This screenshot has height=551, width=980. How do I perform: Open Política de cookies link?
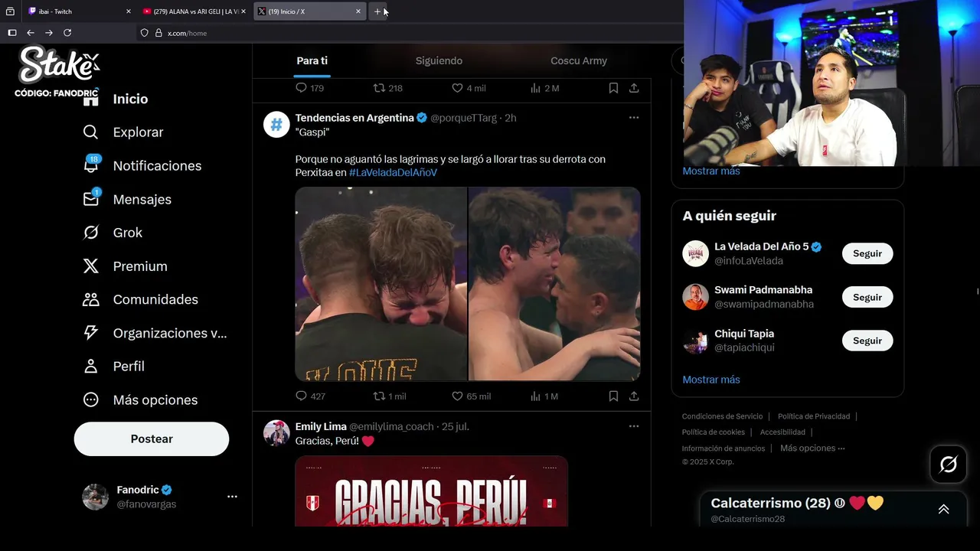714,432
